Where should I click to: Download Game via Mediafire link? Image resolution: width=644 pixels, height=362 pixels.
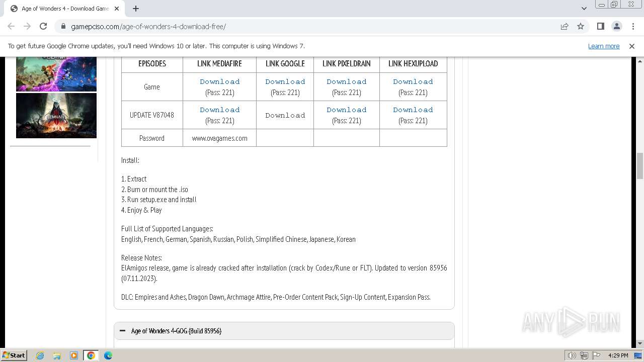point(220,81)
